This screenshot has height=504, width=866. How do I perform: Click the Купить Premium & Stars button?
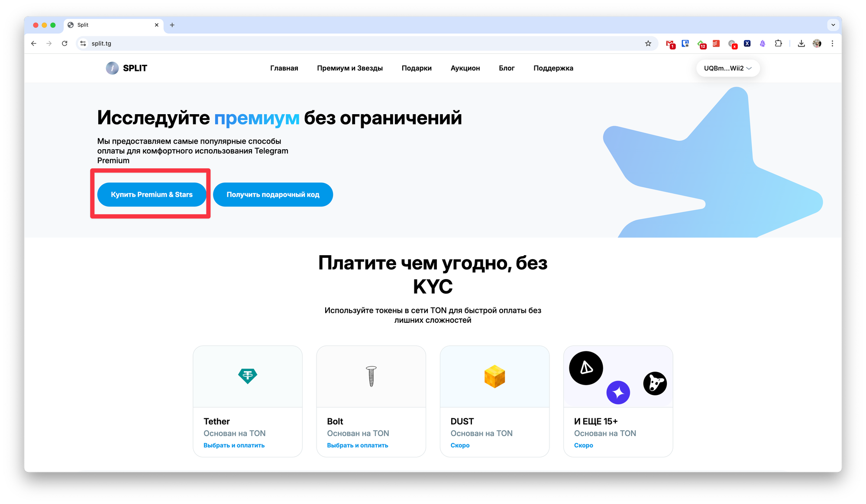pyautogui.click(x=152, y=195)
